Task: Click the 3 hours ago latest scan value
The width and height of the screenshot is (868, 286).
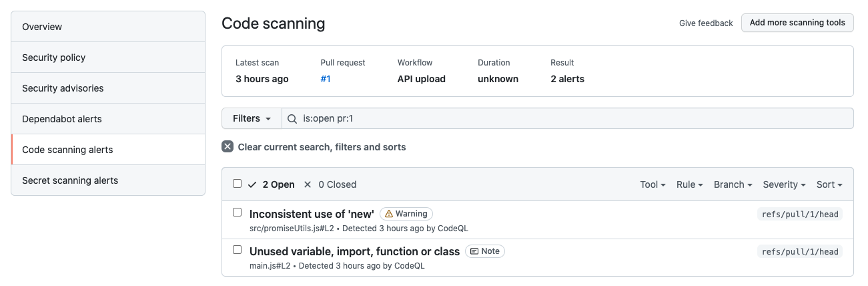Action: point(262,79)
